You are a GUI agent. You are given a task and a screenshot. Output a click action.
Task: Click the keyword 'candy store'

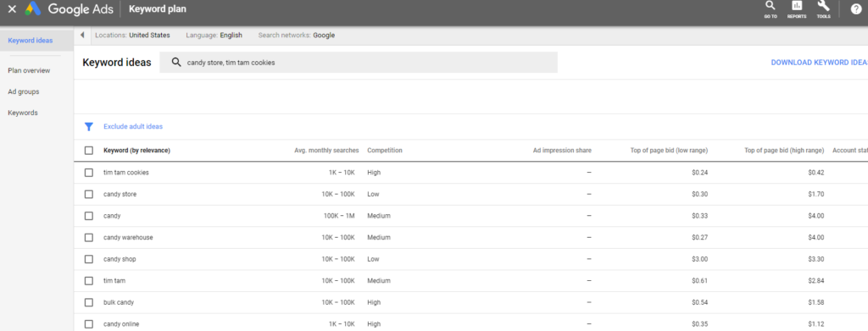click(x=120, y=194)
